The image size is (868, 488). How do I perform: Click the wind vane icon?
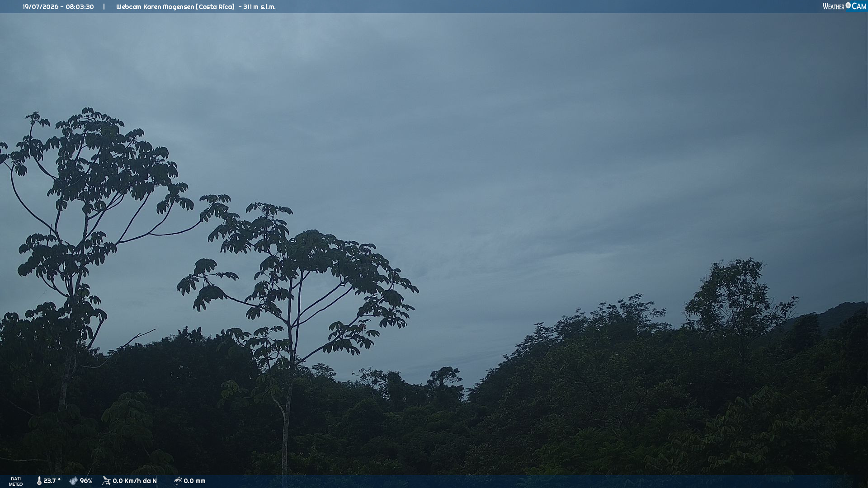click(107, 481)
